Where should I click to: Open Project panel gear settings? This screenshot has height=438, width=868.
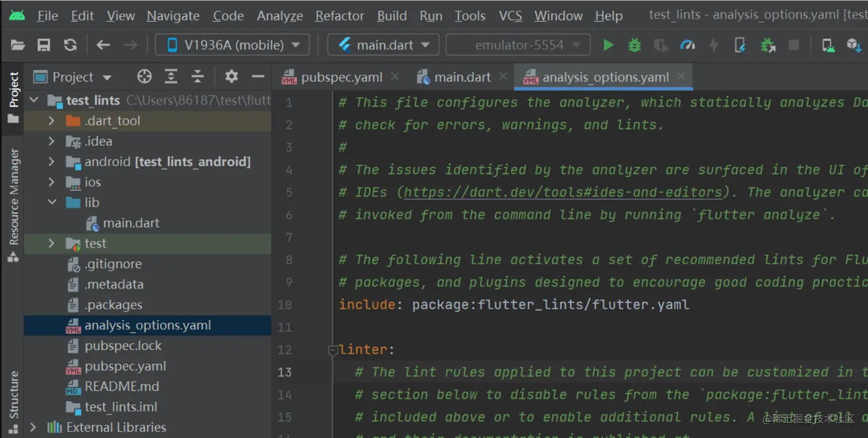(231, 76)
